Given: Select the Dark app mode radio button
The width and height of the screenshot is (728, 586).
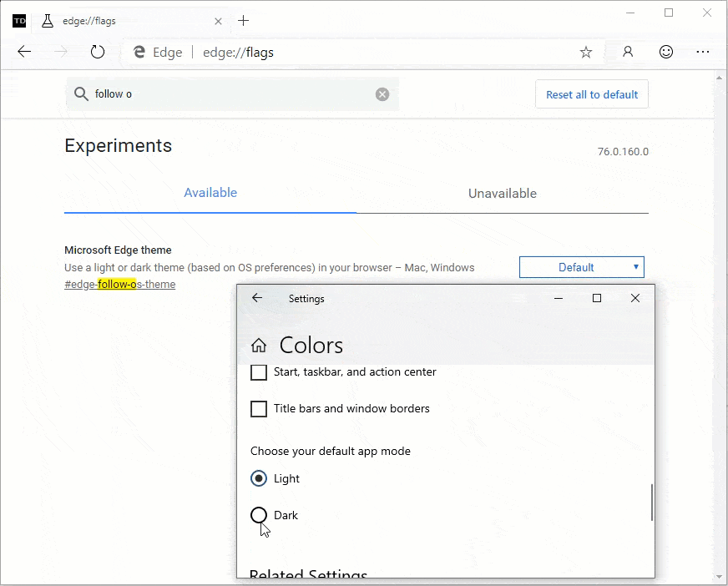Looking at the screenshot, I should coord(259,515).
